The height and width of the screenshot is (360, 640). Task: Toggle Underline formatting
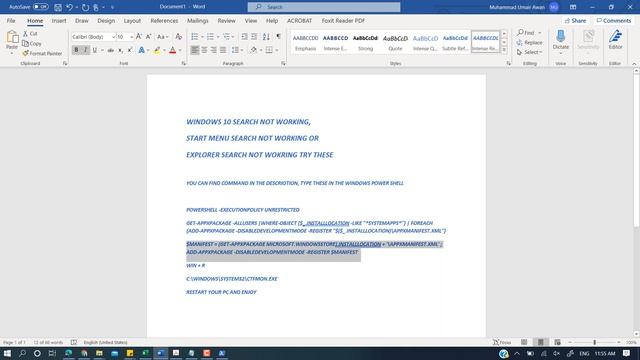point(95,50)
